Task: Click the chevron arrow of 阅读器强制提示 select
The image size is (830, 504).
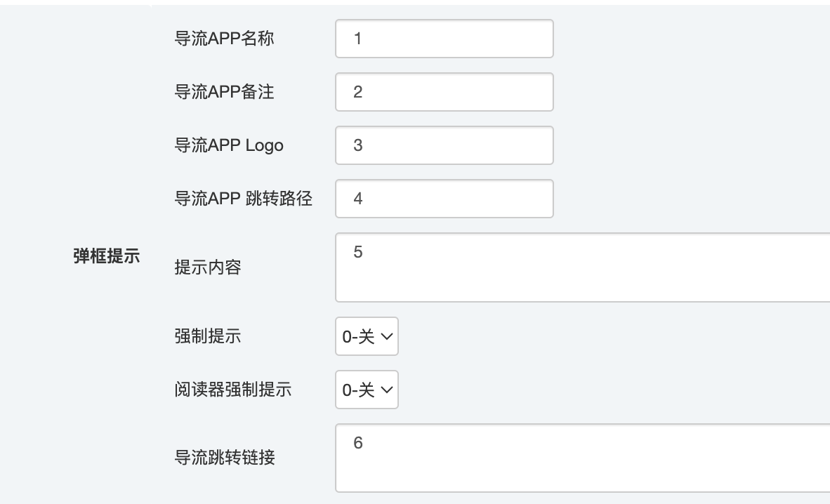Action: point(387,390)
